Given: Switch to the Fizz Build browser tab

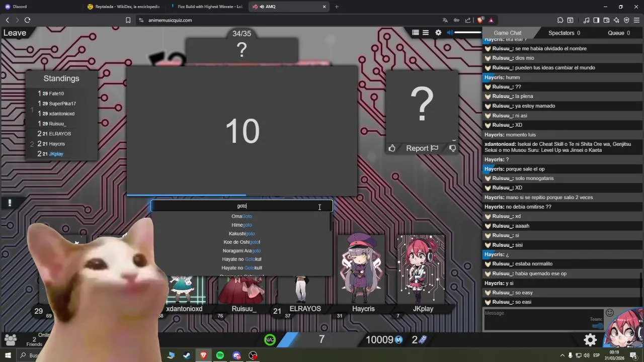Looking at the screenshot, I should point(206,7).
